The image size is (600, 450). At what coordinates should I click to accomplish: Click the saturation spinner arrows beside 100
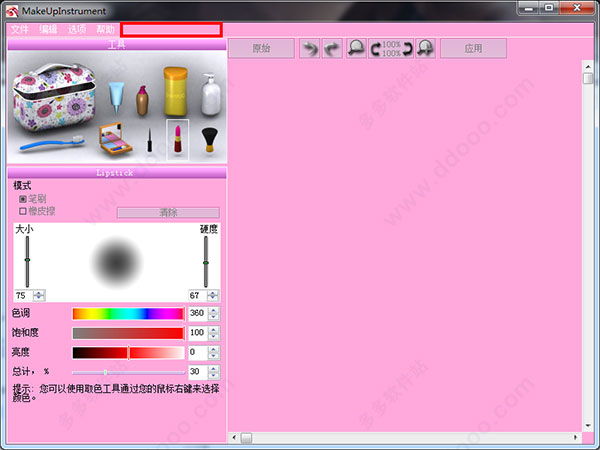point(214,333)
